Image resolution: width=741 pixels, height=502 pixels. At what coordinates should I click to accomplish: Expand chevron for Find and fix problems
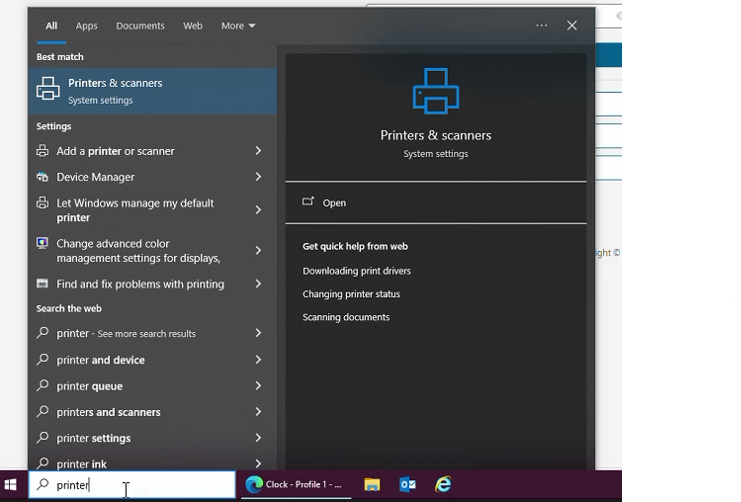(258, 284)
